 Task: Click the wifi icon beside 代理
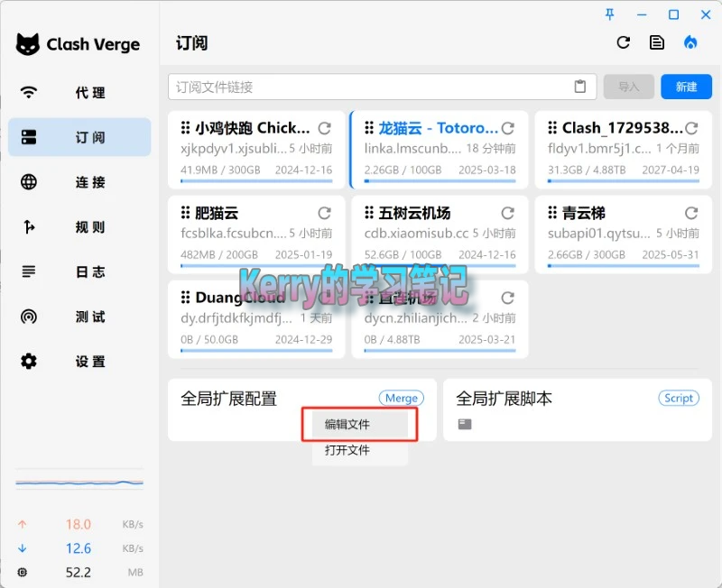point(29,92)
